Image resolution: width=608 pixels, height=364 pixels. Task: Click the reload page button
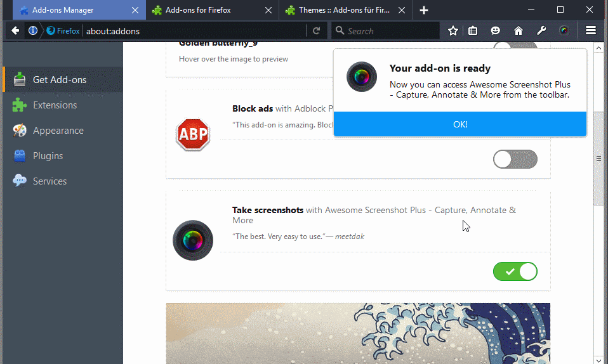[x=317, y=30]
